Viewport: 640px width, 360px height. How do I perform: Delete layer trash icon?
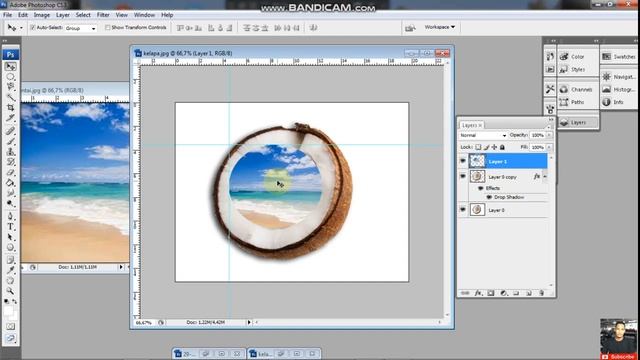point(542,293)
